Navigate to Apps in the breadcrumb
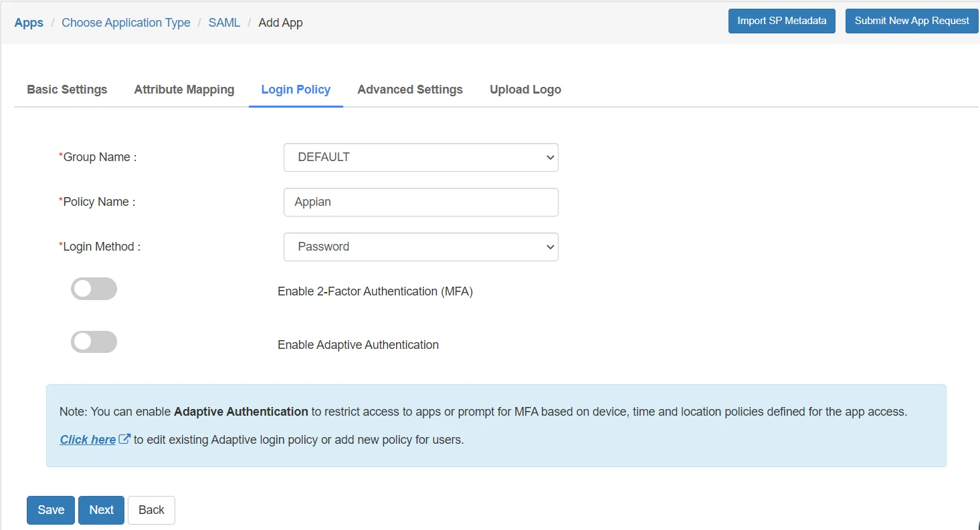This screenshot has width=980, height=530. [29, 23]
